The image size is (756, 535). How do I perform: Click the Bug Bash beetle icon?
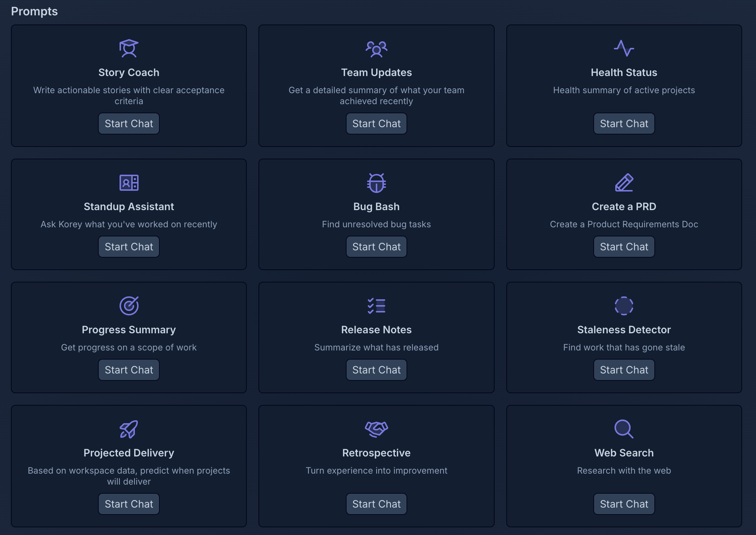pos(376,182)
